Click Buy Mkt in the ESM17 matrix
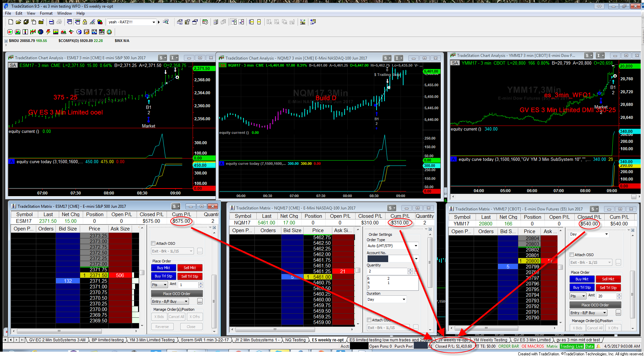This screenshot has width=644, height=356. point(163,268)
